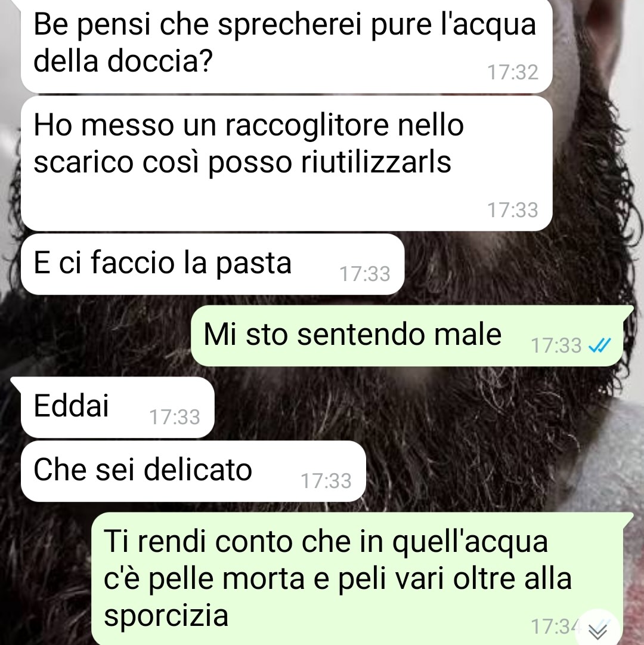The height and width of the screenshot is (645, 644).
Task: Click timestamp beside "E ci faccio la pasta"
Action: pyautogui.click(x=364, y=274)
